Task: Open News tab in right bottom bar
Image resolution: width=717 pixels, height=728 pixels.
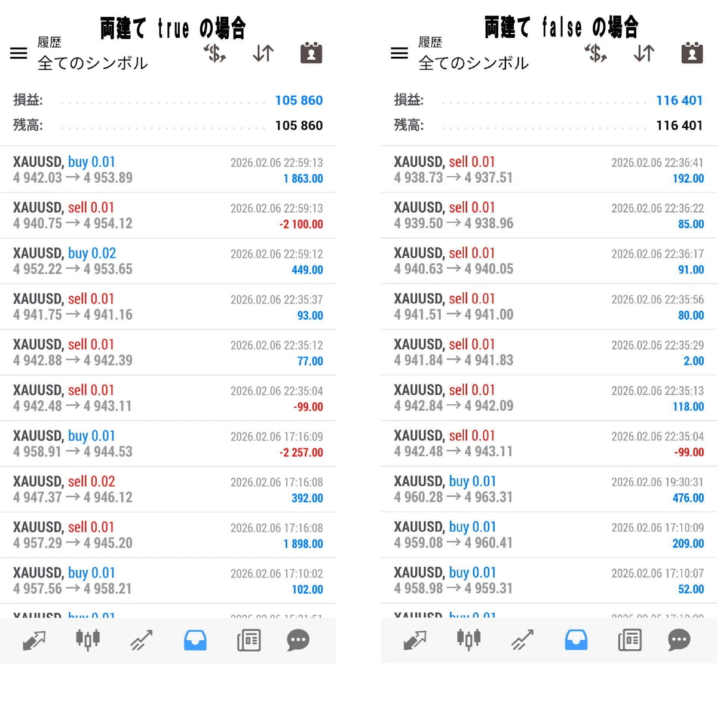Action: 630,640
